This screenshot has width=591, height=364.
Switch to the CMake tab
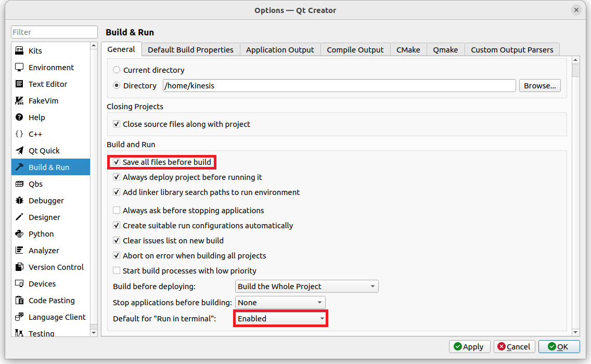point(408,50)
